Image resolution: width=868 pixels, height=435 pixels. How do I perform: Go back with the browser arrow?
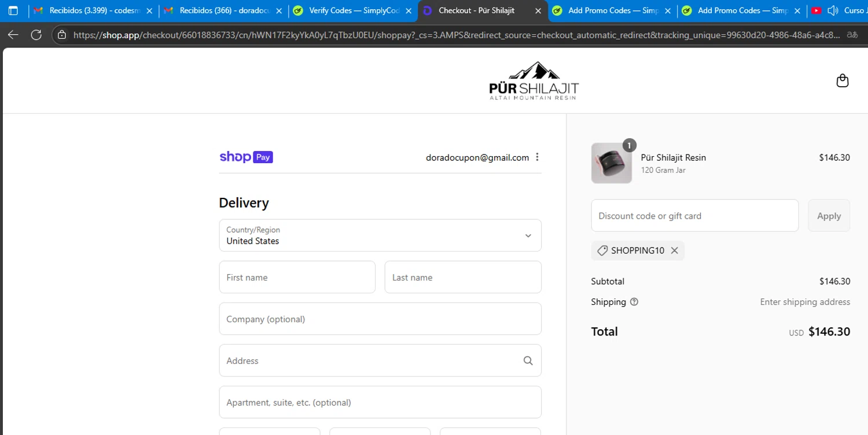13,35
